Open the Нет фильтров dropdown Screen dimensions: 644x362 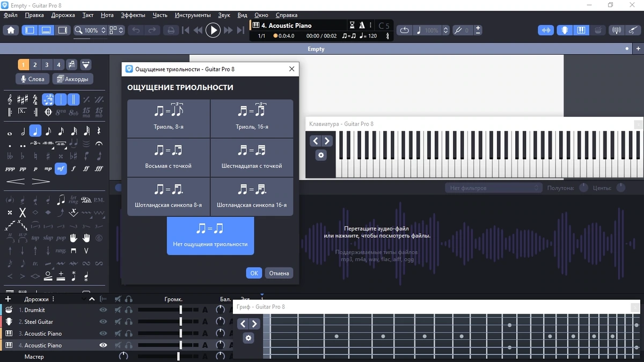(x=493, y=188)
